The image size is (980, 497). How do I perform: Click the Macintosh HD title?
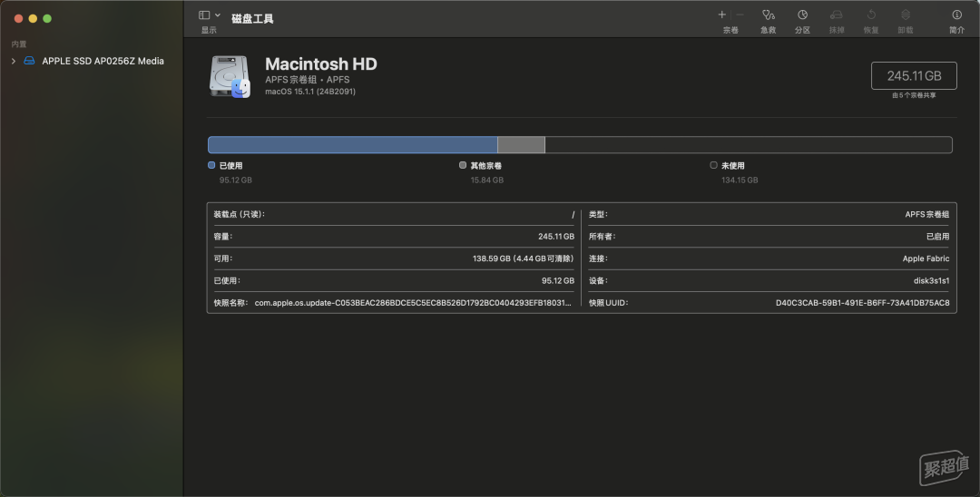320,63
